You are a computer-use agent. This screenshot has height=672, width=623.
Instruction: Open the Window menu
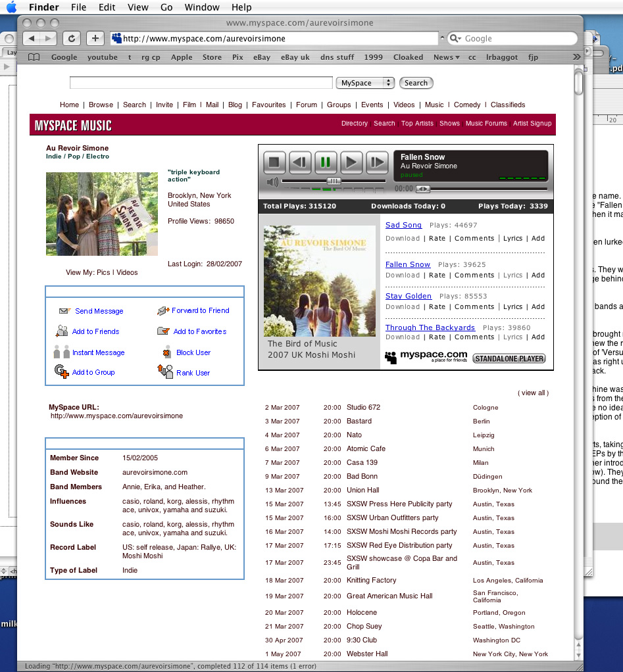(202, 7)
